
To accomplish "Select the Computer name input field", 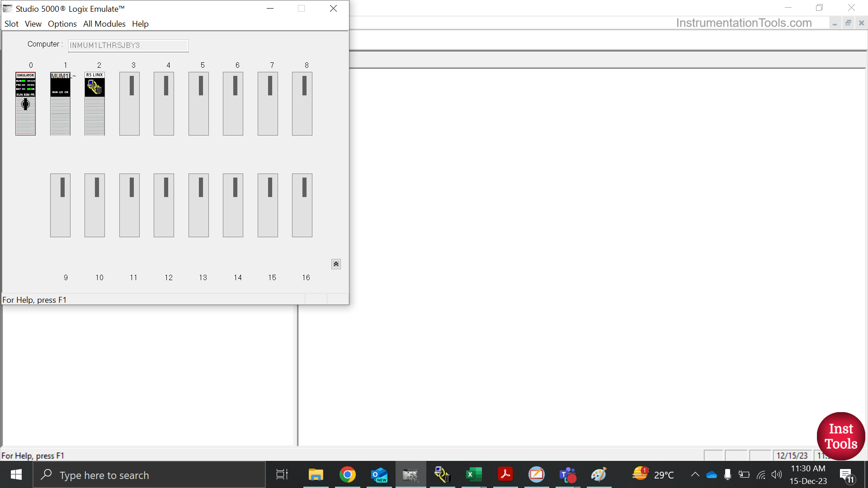I will (x=127, y=45).
